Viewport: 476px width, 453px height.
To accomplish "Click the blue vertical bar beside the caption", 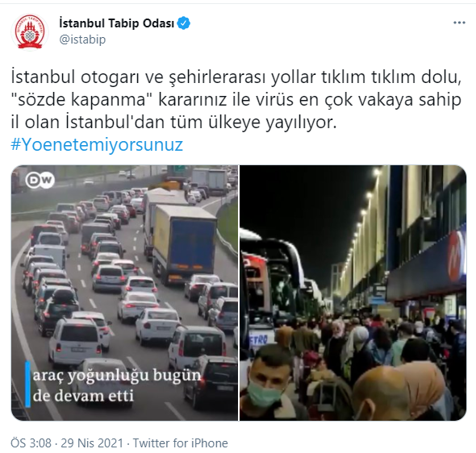I will [27, 384].
